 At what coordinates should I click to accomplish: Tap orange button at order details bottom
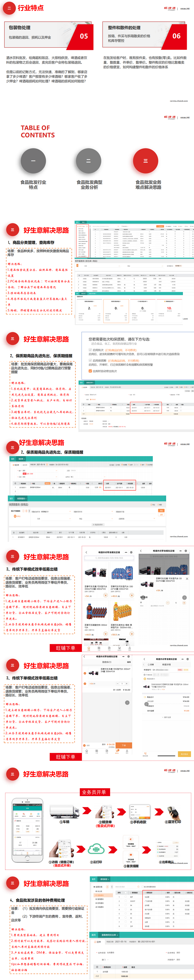click(185, 754)
